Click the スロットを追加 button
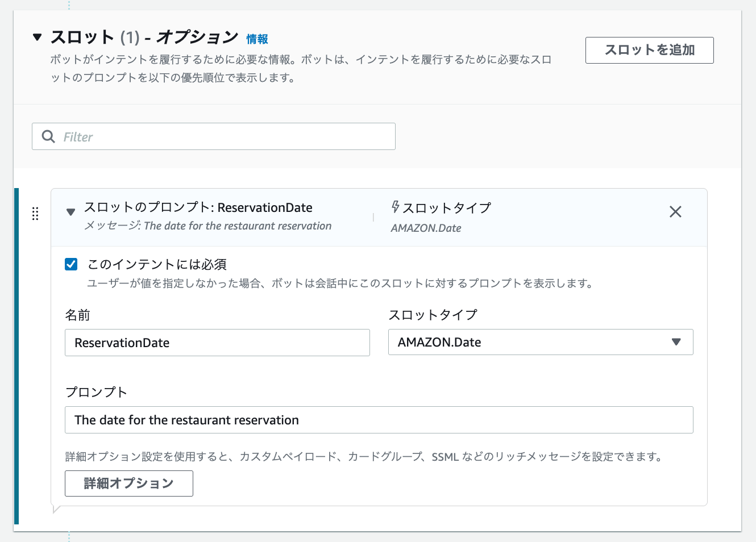 [649, 50]
